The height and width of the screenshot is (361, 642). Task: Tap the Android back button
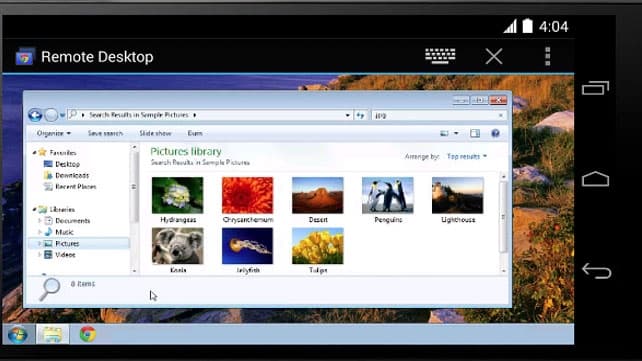[597, 271]
